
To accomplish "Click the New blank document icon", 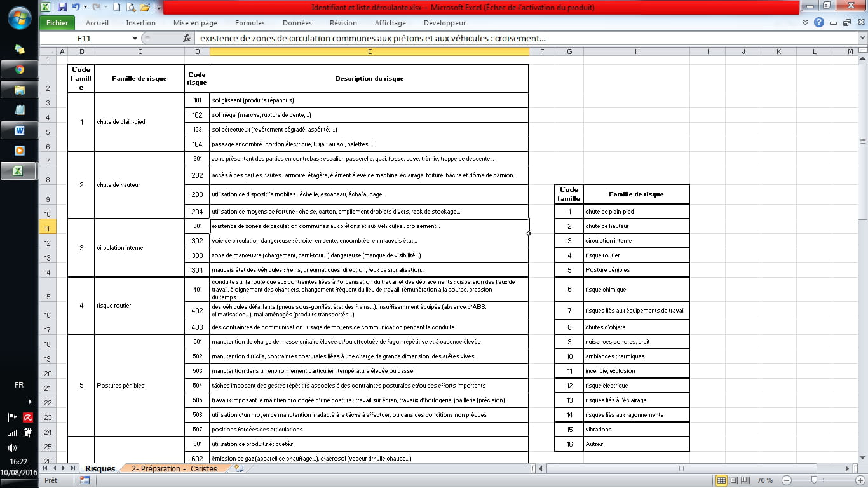I will click(117, 8).
